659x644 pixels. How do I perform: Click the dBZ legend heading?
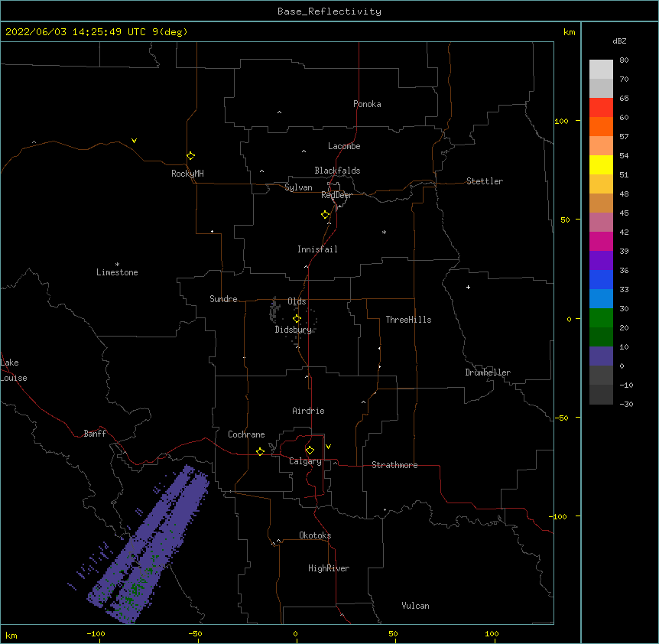619,41
